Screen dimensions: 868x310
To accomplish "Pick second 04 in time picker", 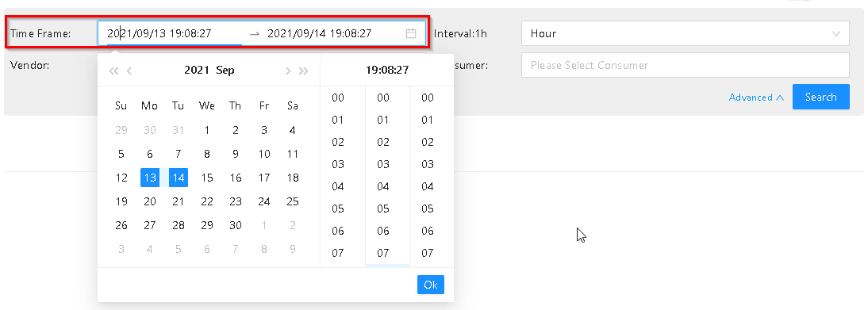I will (x=428, y=186).
